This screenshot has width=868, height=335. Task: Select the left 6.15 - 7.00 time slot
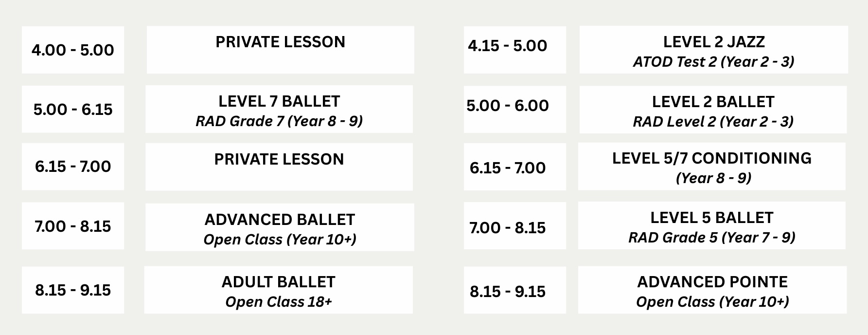tap(73, 167)
